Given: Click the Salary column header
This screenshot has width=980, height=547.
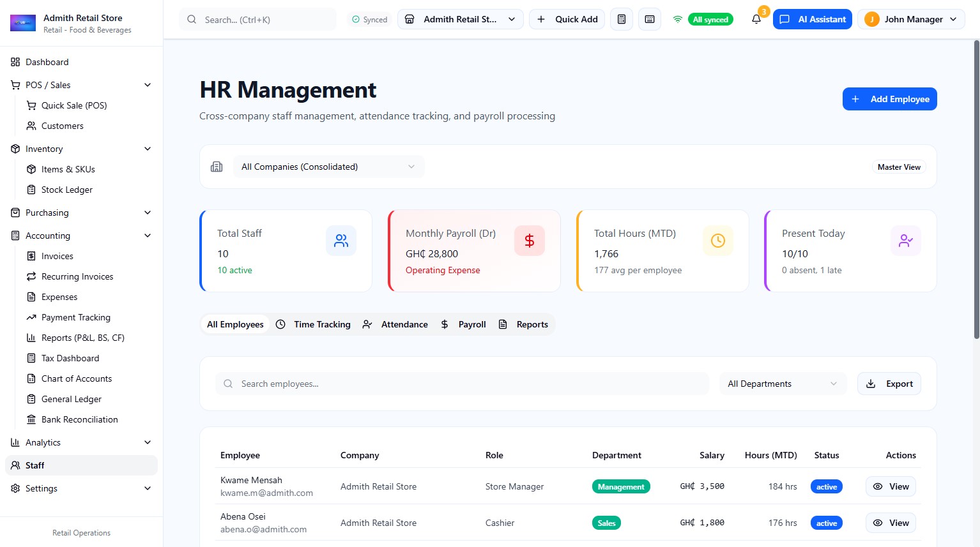Looking at the screenshot, I should click(712, 455).
